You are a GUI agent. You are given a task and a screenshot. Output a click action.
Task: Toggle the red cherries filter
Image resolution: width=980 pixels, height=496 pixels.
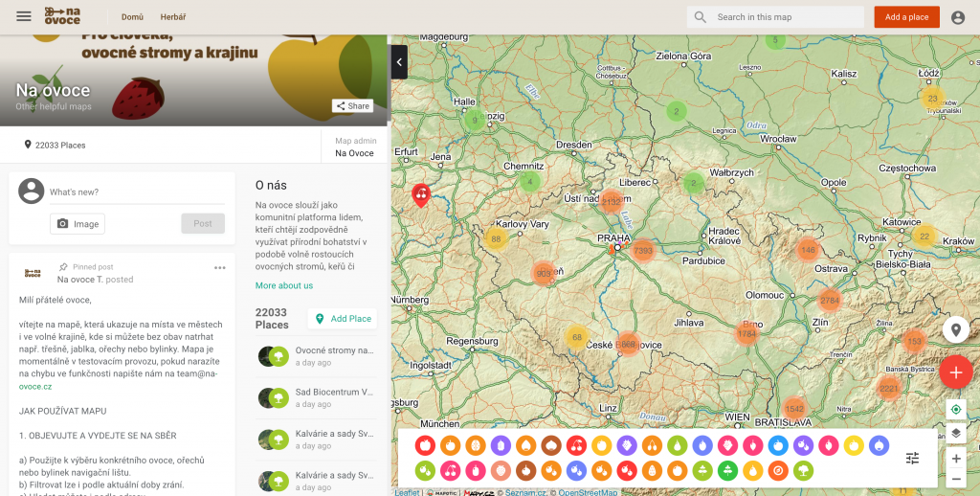click(x=576, y=445)
